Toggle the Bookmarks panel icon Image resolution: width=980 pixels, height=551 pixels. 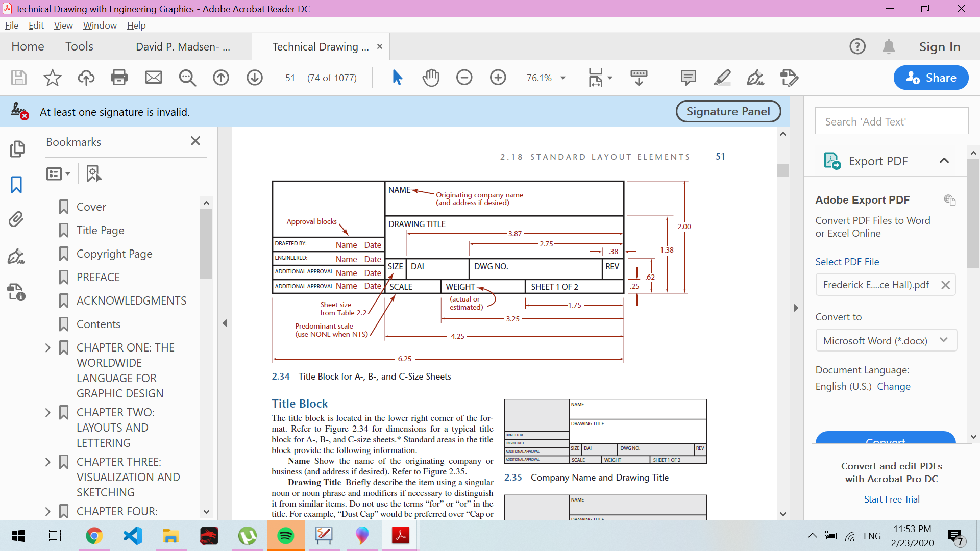16,184
